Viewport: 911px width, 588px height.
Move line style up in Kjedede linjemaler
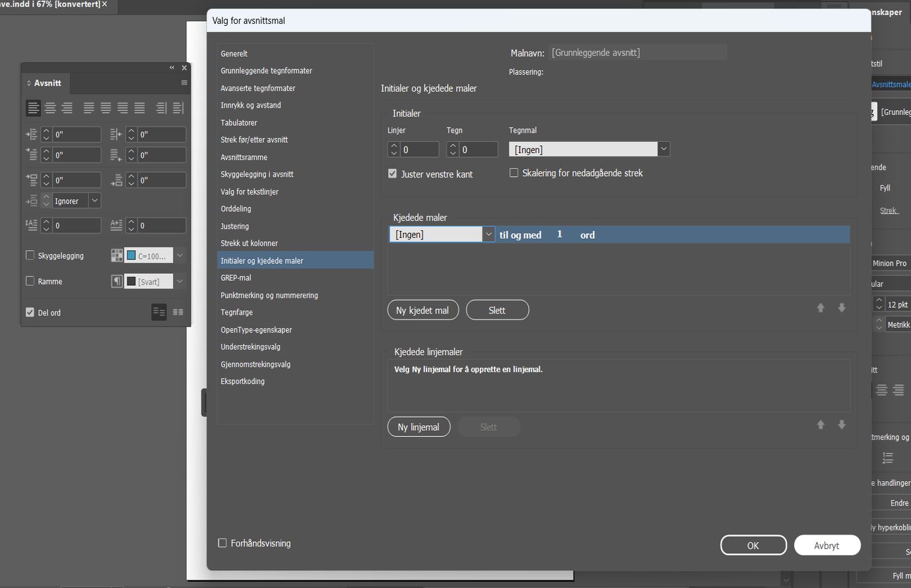pyautogui.click(x=821, y=424)
